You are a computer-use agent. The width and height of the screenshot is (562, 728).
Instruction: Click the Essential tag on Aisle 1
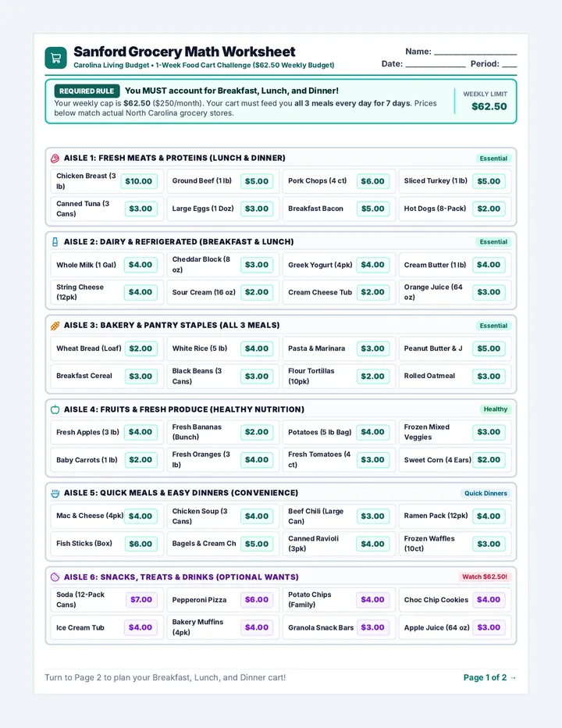tap(493, 159)
